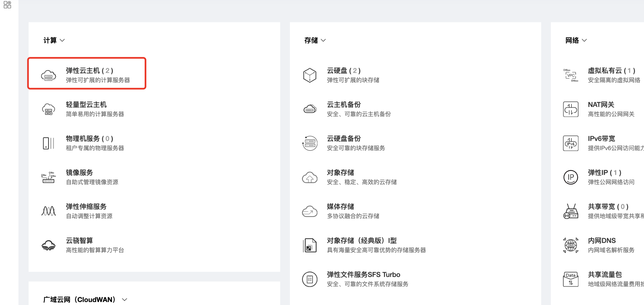Open 弹性文件服务SFS Turbo
This screenshot has width=644, height=305.
(x=364, y=275)
